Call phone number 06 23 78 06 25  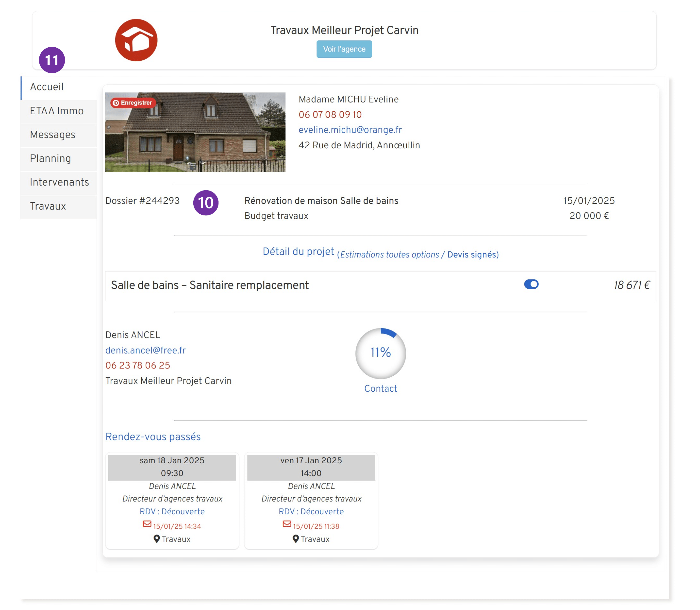pyautogui.click(x=137, y=365)
